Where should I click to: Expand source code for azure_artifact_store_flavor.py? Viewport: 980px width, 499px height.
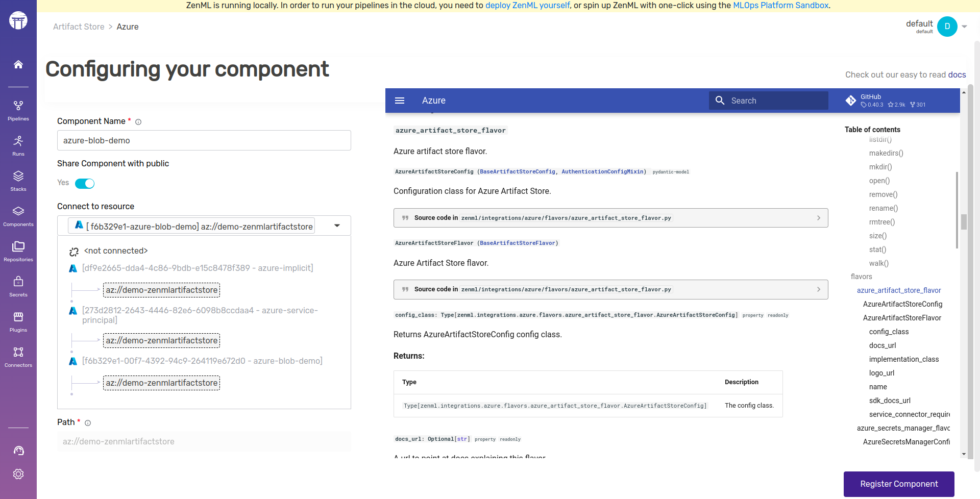(x=610, y=218)
